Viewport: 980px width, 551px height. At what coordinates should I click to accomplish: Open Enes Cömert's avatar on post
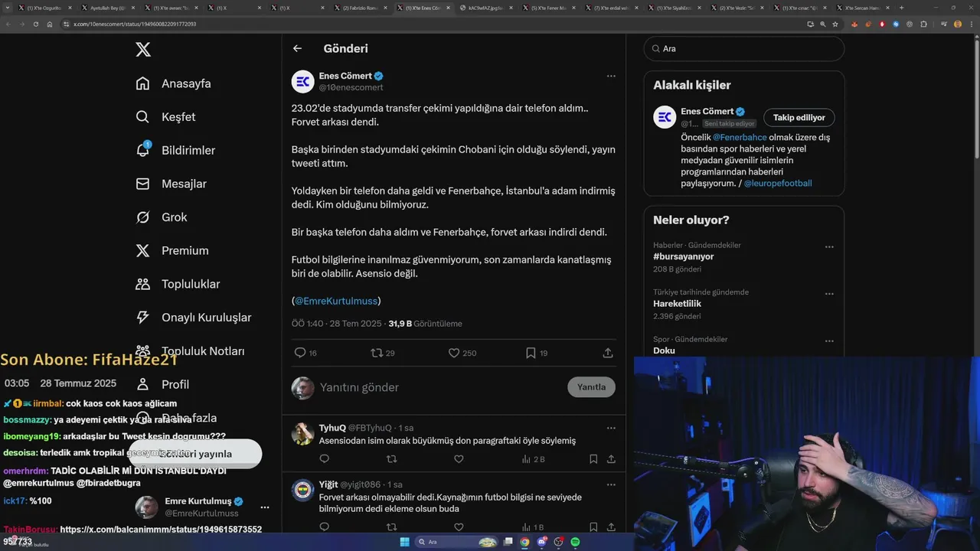[302, 81]
